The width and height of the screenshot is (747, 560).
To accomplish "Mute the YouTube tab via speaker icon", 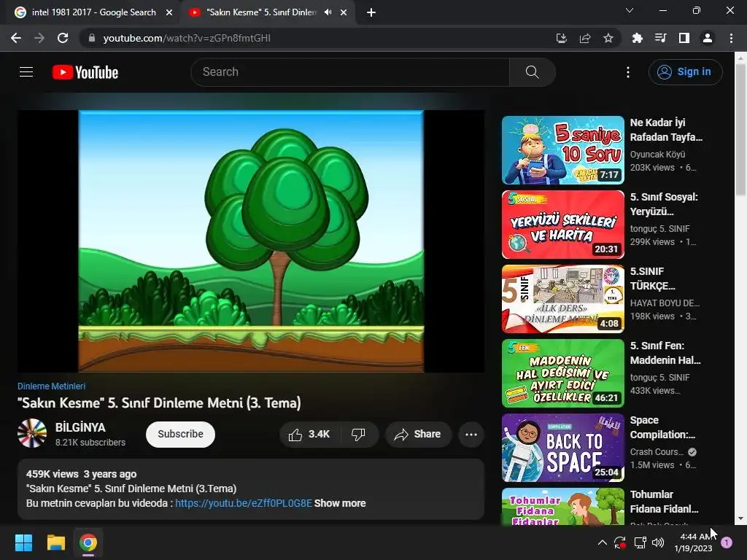I will [x=328, y=12].
